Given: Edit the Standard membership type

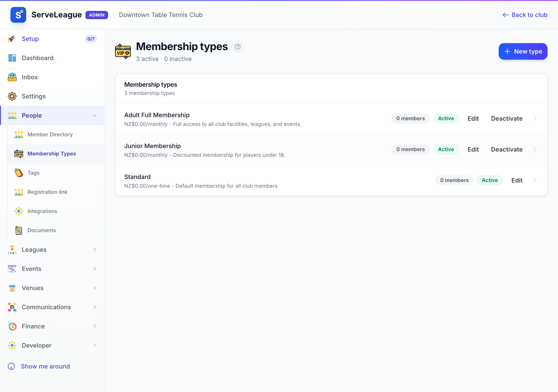Looking at the screenshot, I should tap(517, 181).
